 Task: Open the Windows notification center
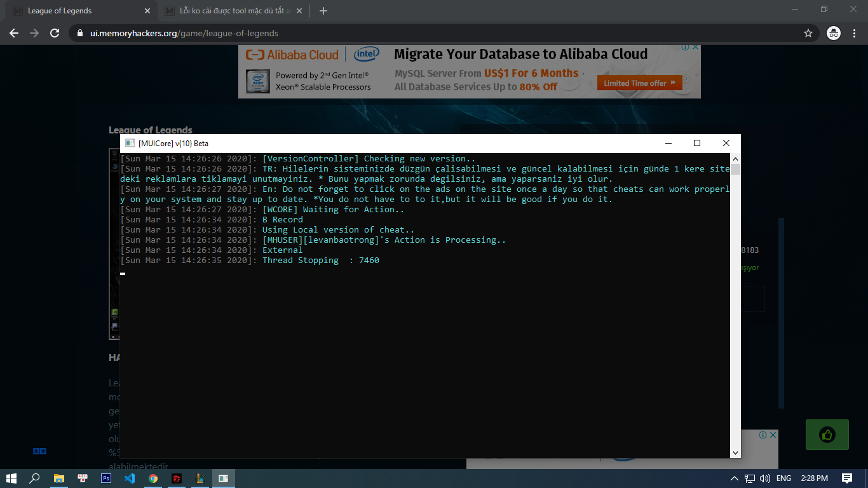point(847,478)
